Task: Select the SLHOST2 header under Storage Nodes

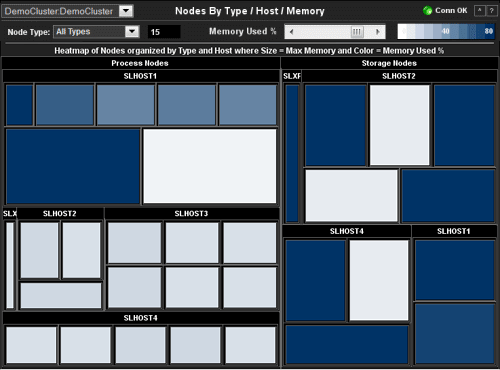Action: [x=399, y=76]
